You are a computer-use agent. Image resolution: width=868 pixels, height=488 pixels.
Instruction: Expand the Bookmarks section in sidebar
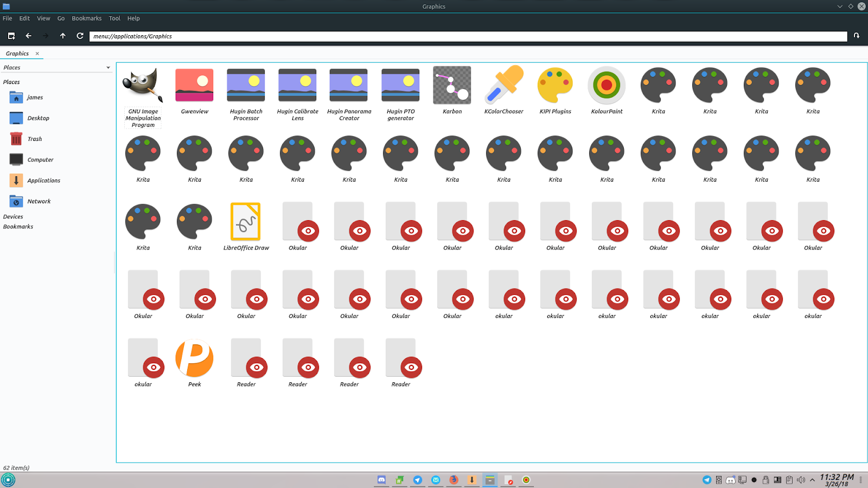[18, 226]
